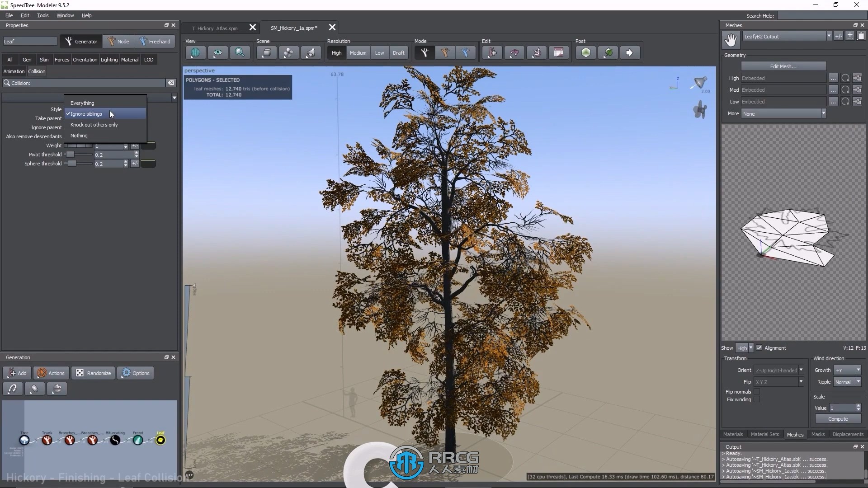Toggle the High resolution mode button
The width and height of the screenshot is (868, 488).
336,53
